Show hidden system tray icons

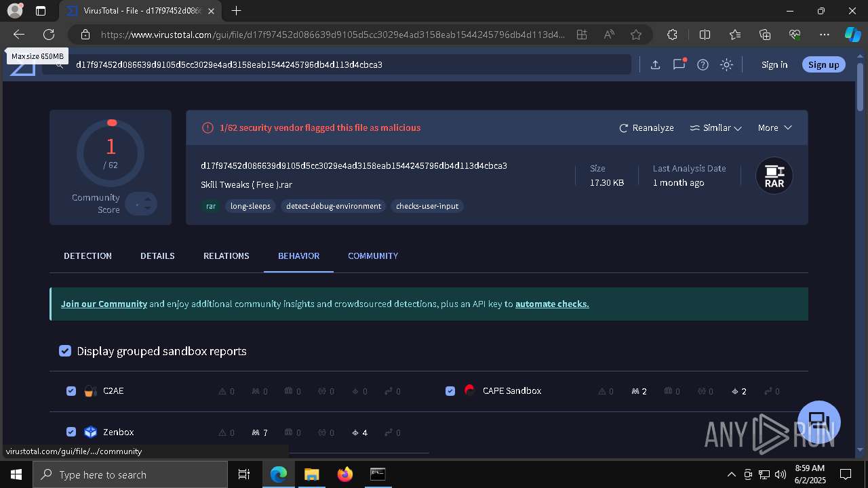pos(731,474)
